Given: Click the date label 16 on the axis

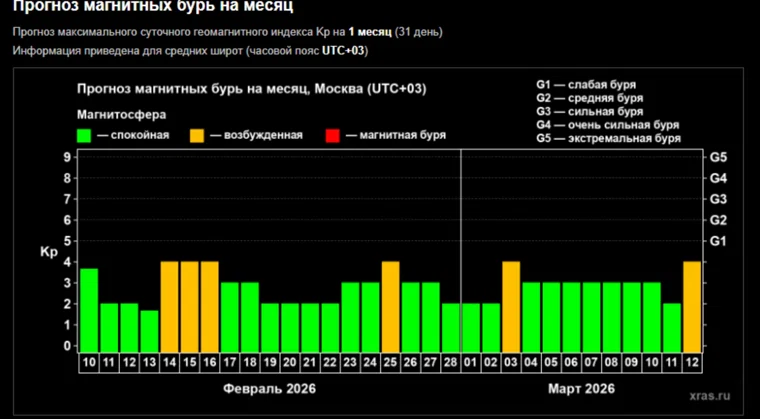Looking at the screenshot, I should point(209,361).
